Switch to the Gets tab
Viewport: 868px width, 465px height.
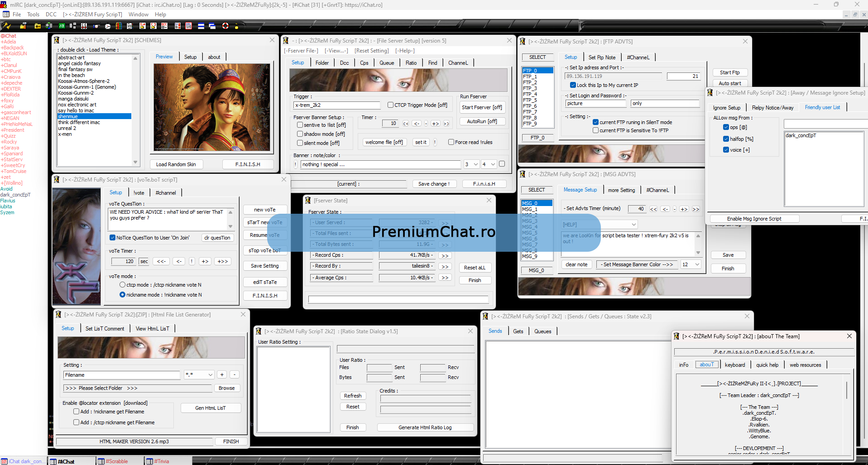(x=518, y=331)
